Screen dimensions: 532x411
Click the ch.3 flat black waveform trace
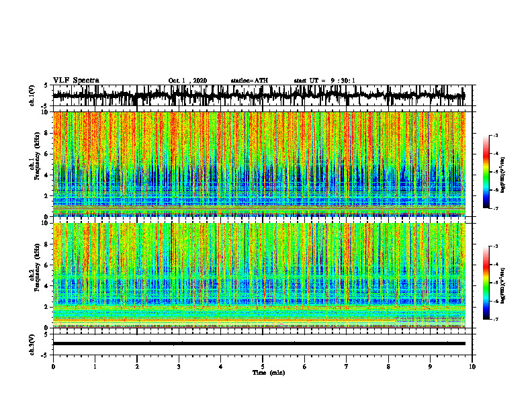pos(259,344)
